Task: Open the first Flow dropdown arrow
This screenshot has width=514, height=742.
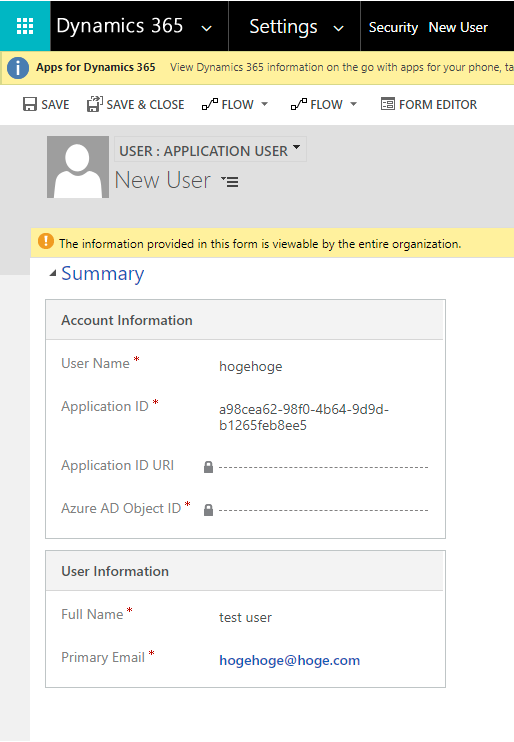Action: click(x=265, y=104)
